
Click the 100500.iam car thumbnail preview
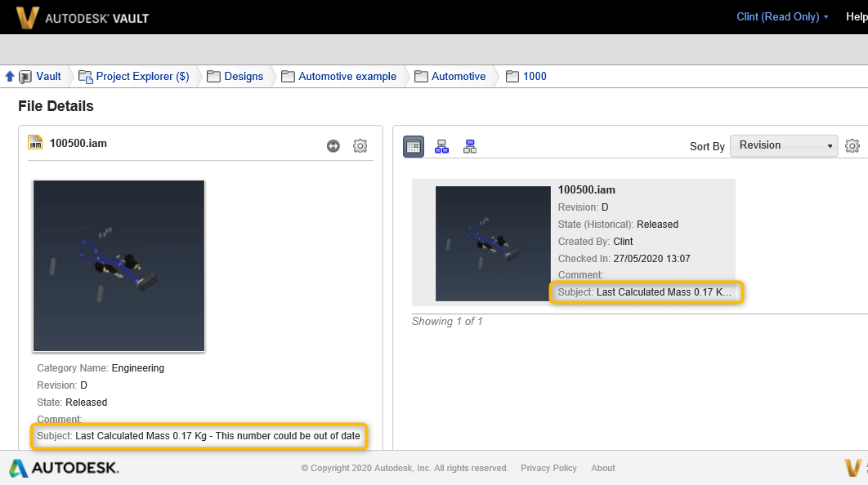pos(119,265)
